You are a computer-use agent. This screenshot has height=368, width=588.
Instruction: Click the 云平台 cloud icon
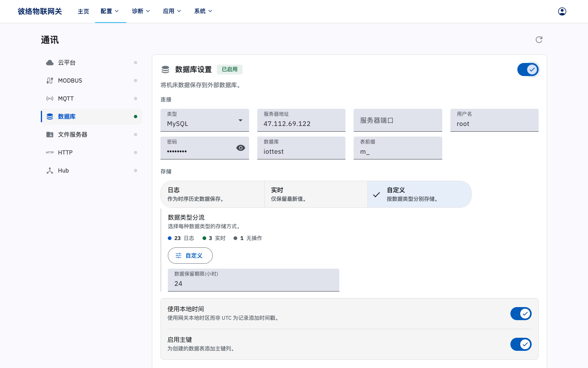click(x=50, y=63)
